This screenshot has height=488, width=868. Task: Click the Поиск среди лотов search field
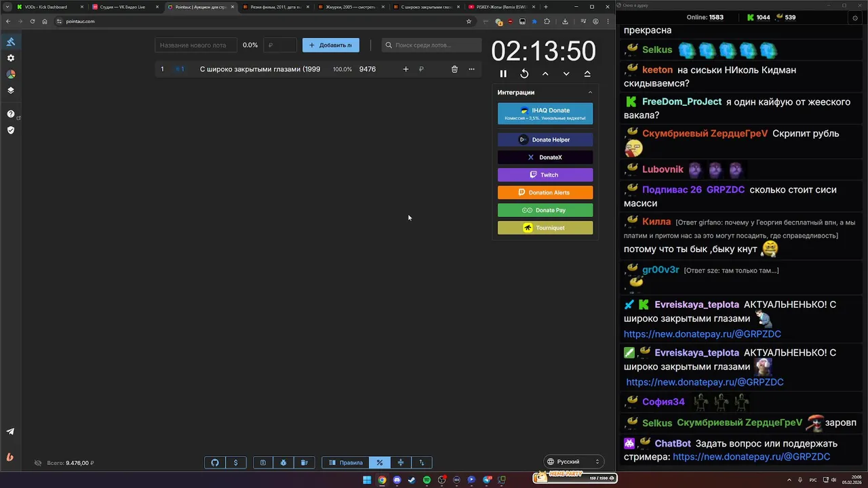click(431, 45)
